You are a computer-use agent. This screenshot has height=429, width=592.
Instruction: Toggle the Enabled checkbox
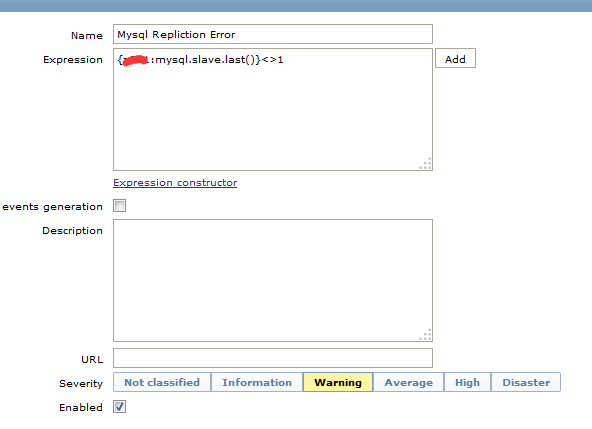[x=119, y=407]
